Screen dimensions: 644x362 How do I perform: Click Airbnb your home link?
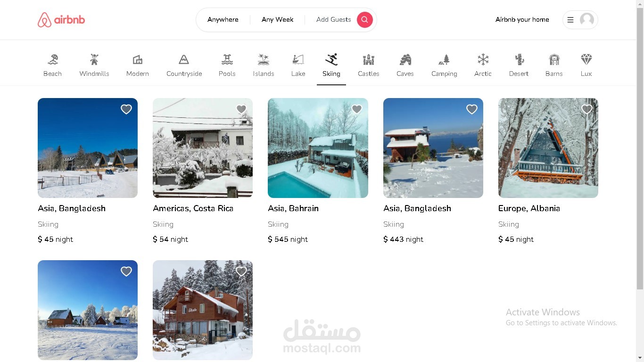click(x=522, y=20)
